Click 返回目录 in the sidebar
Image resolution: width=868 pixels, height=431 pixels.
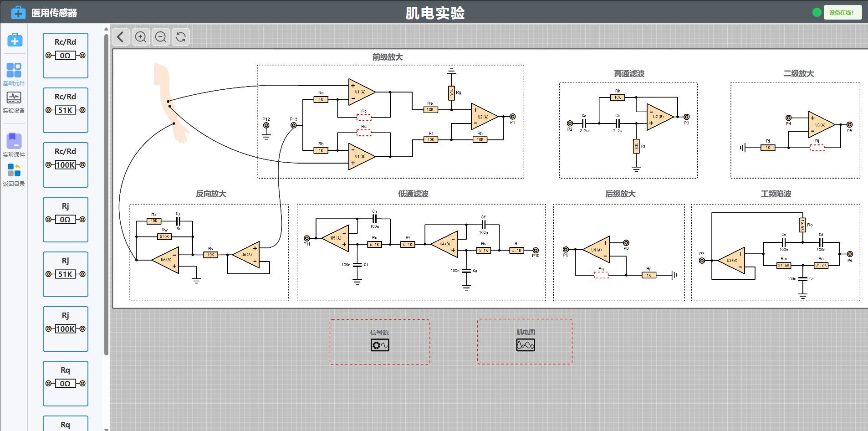[14, 175]
